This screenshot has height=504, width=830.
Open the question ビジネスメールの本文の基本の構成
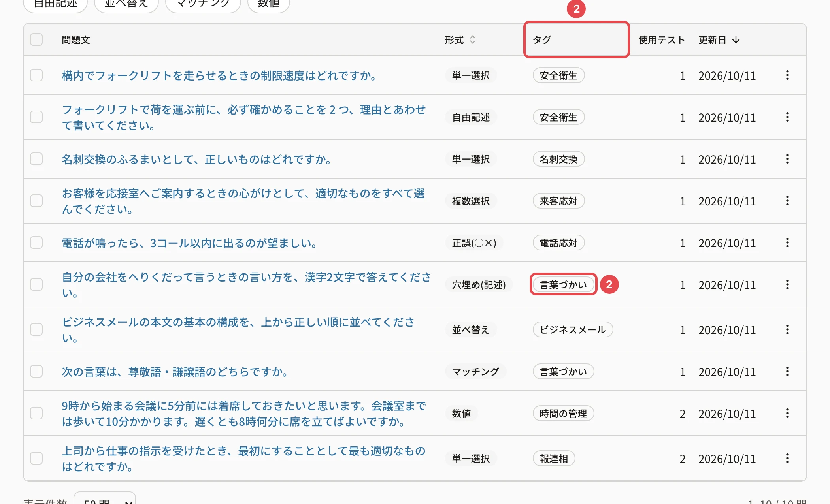tap(238, 330)
